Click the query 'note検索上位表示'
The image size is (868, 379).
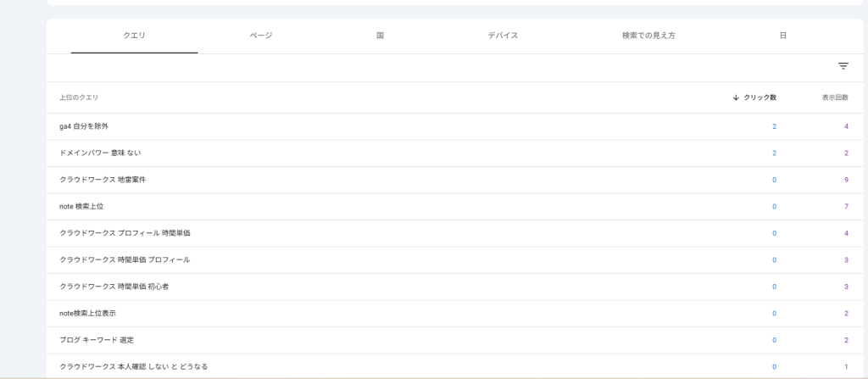(x=87, y=314)
